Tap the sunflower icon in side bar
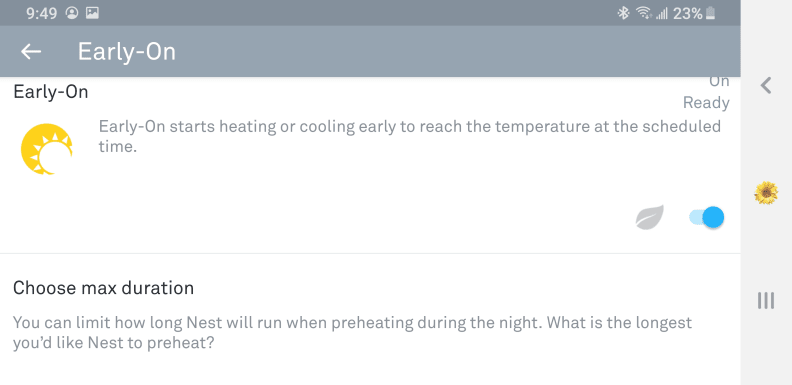The width and height of the screenshot is (792, 385). tap(766, 193)
